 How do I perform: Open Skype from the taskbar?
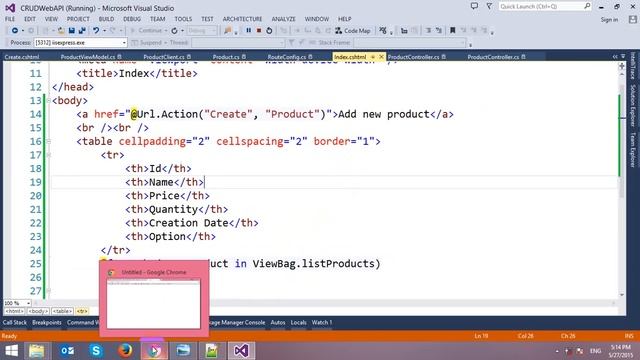click(x=96, y=351)
